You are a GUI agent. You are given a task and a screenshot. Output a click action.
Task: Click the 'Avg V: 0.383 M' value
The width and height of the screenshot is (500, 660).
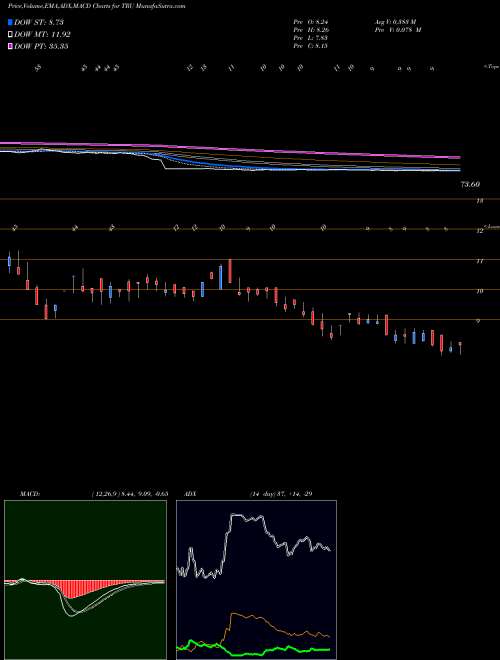394,22
